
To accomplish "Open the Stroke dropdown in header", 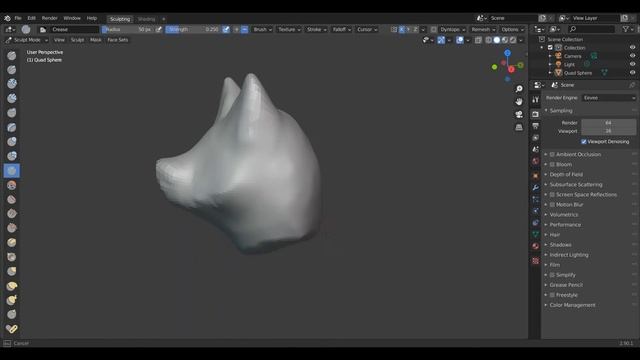I will [316, 29].
